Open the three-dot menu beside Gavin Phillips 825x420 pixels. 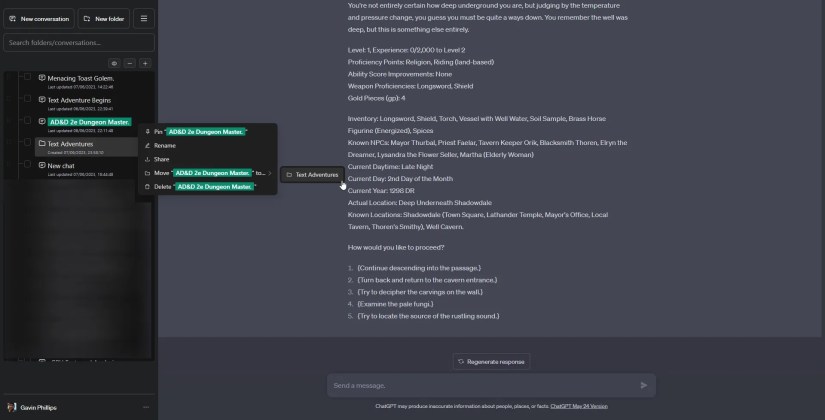tap(146, 407)
